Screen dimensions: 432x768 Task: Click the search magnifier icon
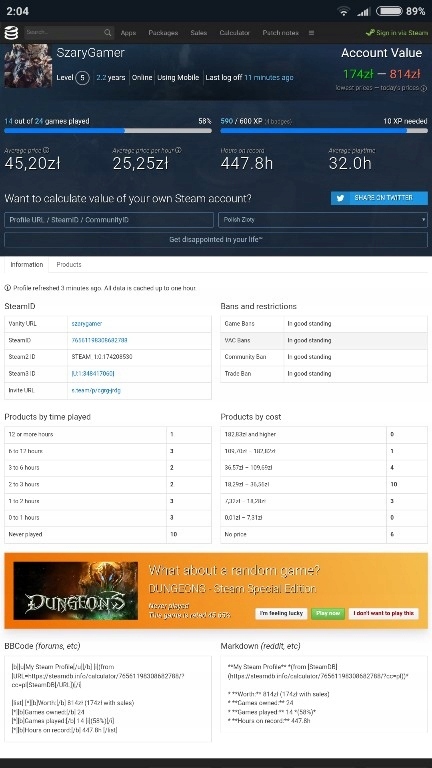point(107,33)
